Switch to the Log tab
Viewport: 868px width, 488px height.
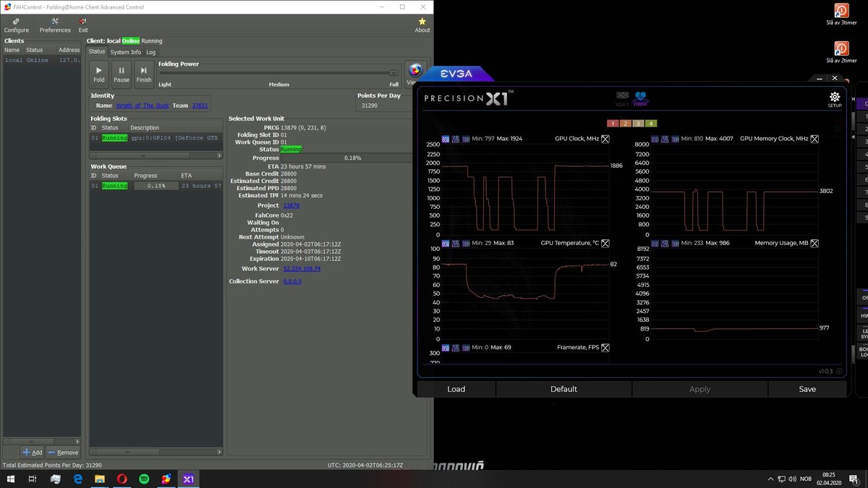pos(150,52)
